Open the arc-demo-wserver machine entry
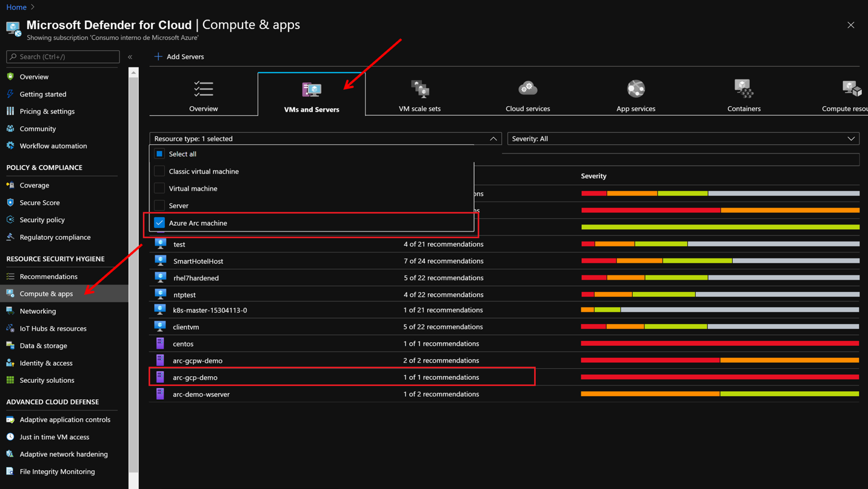This screenshot has width=868, height=489. pos(201,394)
